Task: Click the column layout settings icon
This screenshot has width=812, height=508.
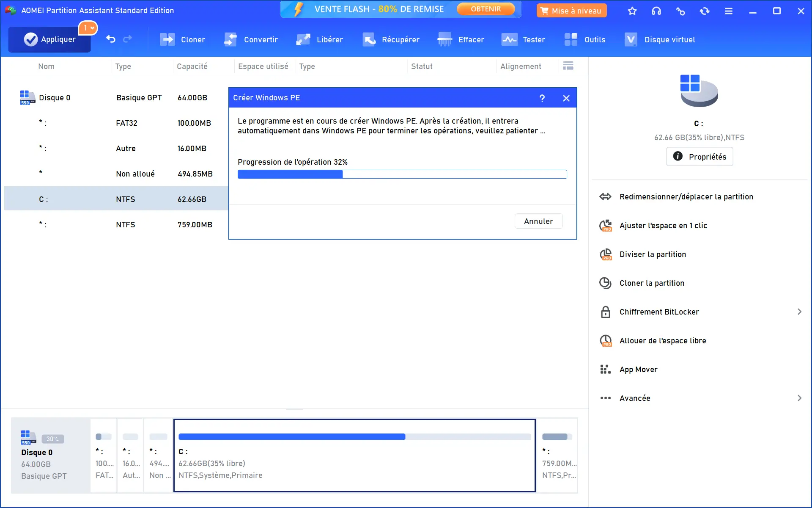Action: 568,66
